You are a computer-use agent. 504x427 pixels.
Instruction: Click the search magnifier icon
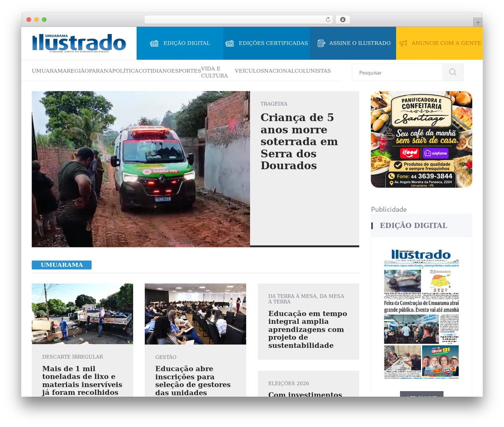[453, 72]
